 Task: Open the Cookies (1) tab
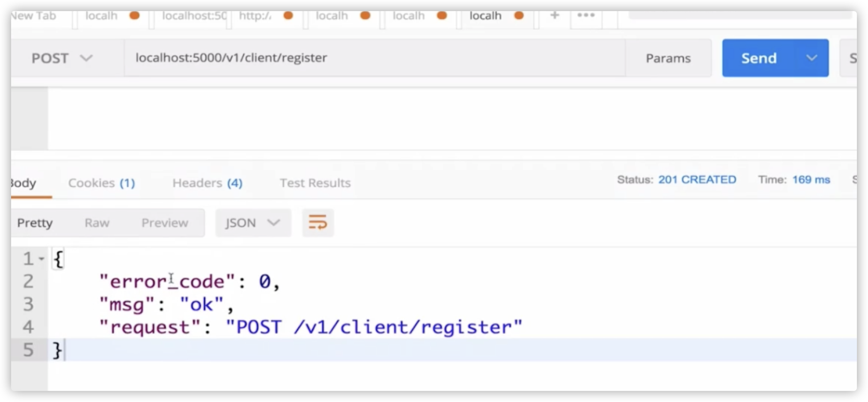(x=101, y=183)
